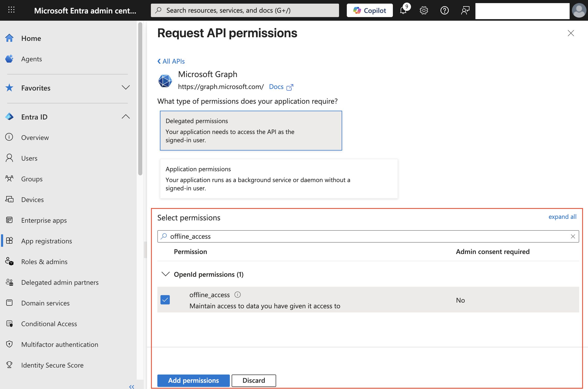Open the Microsoft apps waffle menu
The height and width of the screenshot is (389, 588).
click(11, 10)
